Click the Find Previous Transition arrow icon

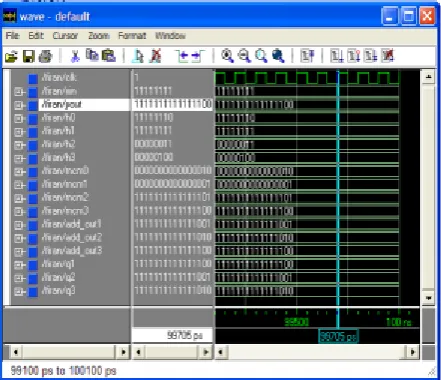pyautogui.click(x=182, y=56)
